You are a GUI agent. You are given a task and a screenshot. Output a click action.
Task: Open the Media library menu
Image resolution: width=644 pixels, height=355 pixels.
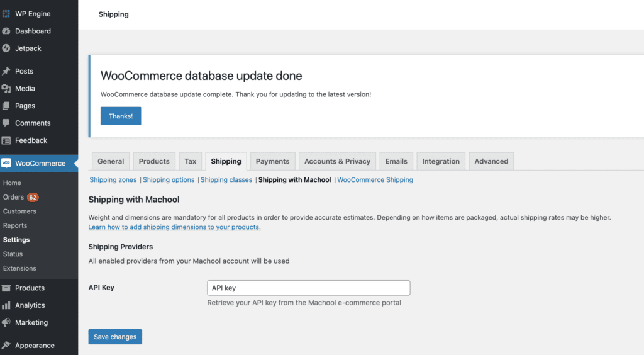(25, 88)
